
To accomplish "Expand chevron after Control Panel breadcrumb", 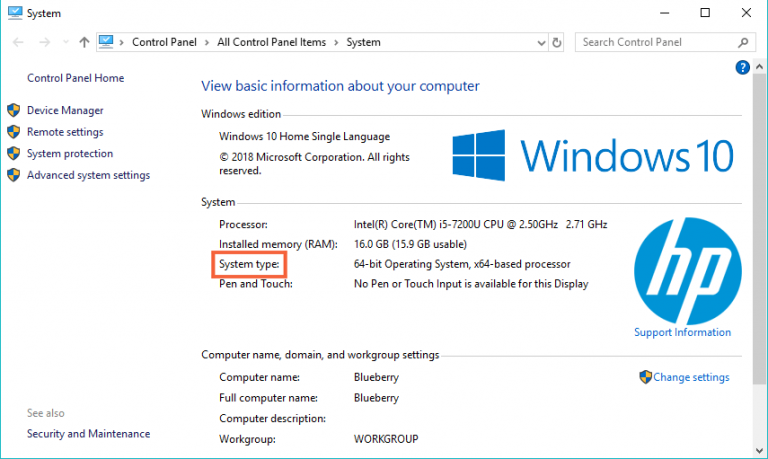I will tap(209, 43).
